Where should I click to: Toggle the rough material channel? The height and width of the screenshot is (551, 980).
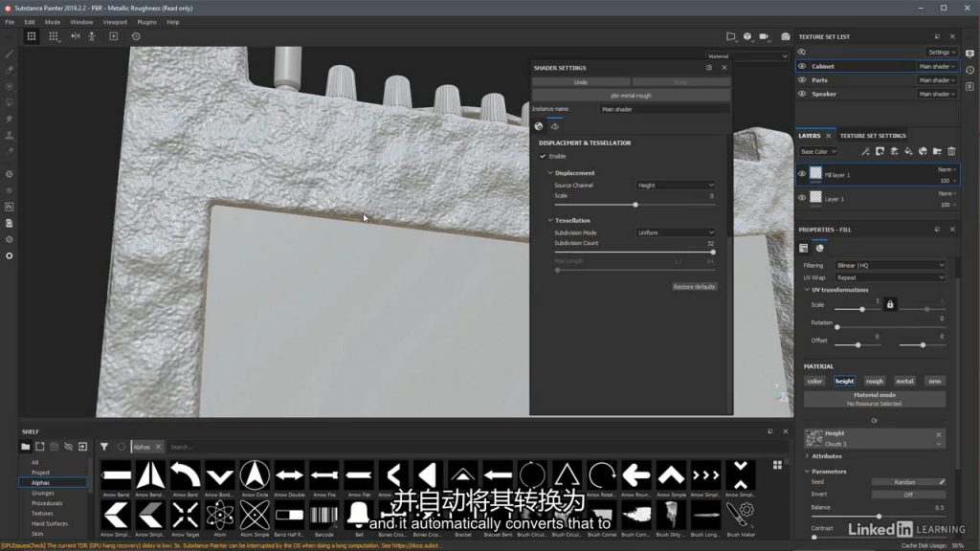(875, 381)
